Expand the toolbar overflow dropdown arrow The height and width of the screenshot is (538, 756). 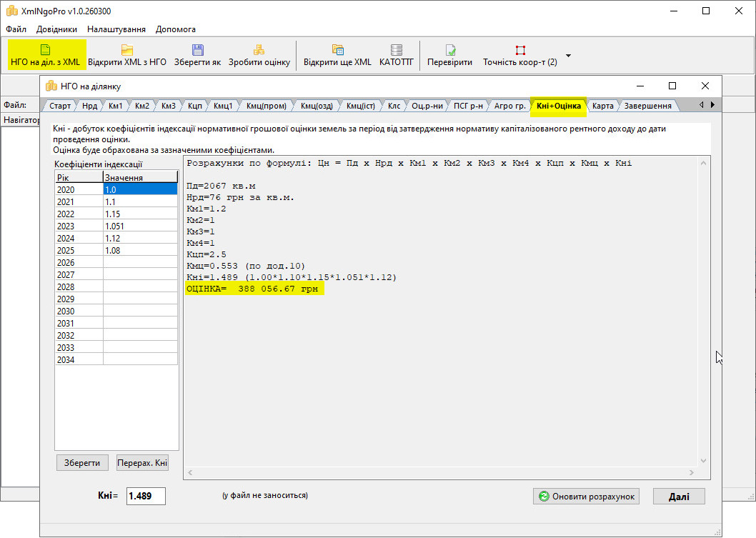pos(568,55)
